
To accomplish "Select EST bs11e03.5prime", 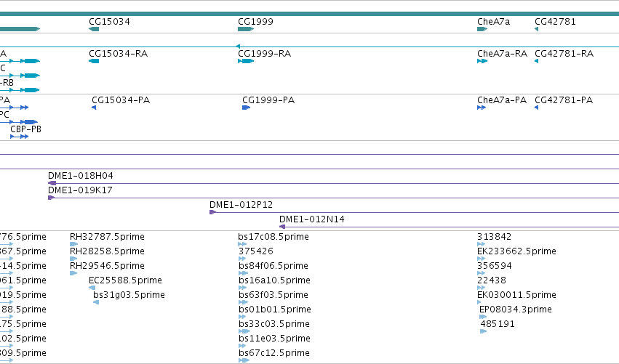I will [274, 339].
